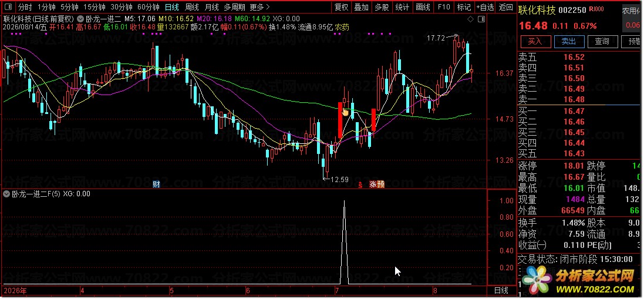Image resolution: width=644 pixels, height=299 pixels.
Task: Toggle the left panel icon in top bar
Action: (9, 7)
